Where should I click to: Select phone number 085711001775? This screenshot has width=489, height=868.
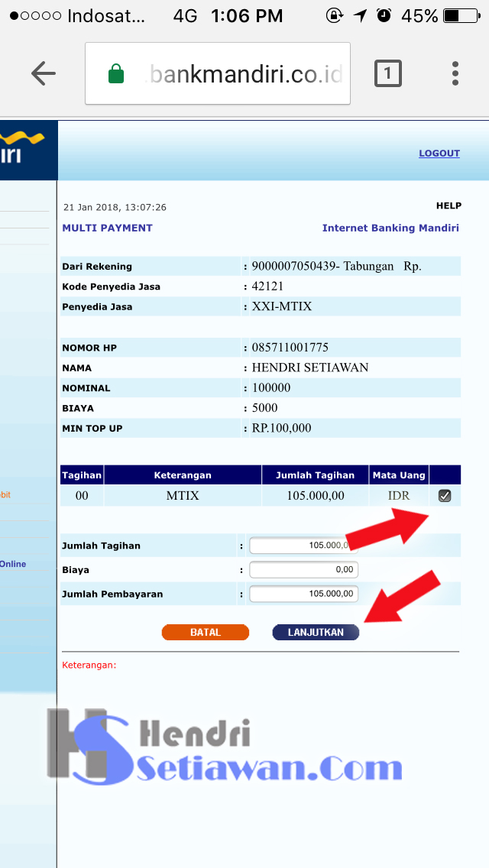[290, 348]
